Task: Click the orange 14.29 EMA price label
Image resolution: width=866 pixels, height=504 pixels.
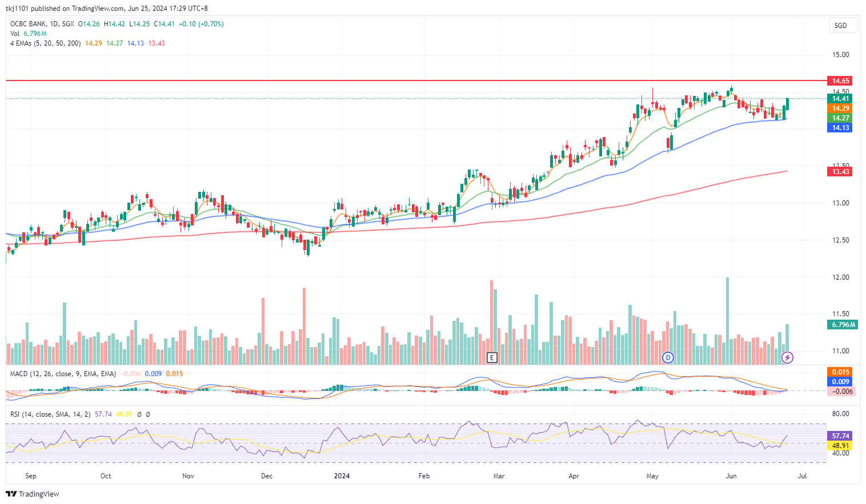Action: pos(840,108)
